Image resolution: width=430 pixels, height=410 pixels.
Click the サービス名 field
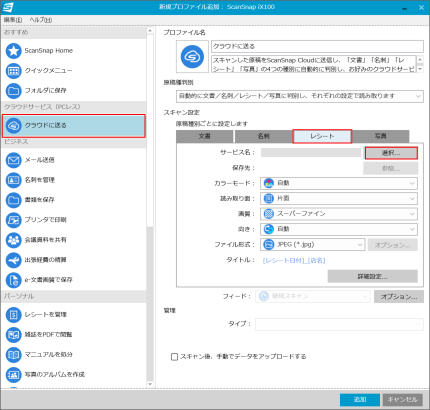point(311,153)
